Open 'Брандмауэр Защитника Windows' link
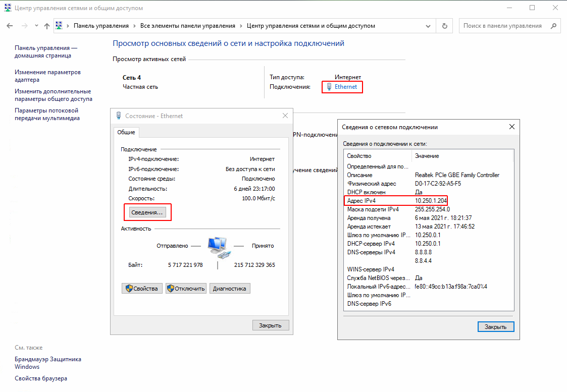Screen dimensions: 567x392 click(48, 363)
